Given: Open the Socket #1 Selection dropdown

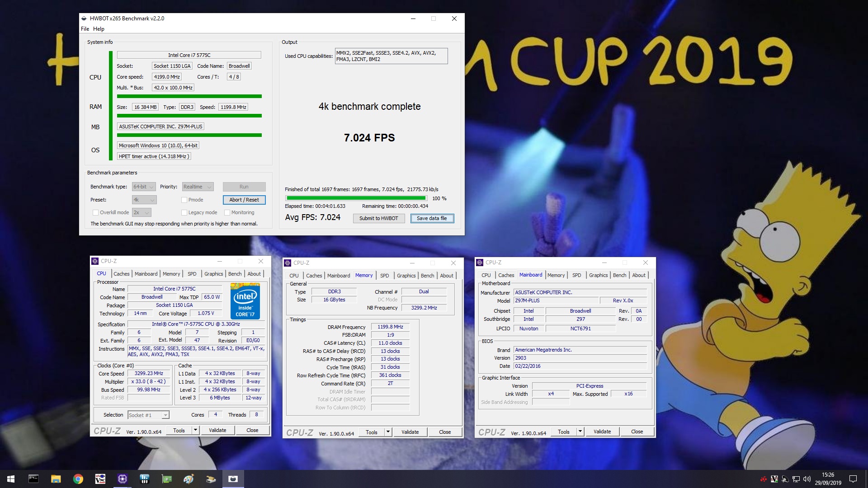Looking at the screenshot, I should pyautogui.click(x=148, y=415).
